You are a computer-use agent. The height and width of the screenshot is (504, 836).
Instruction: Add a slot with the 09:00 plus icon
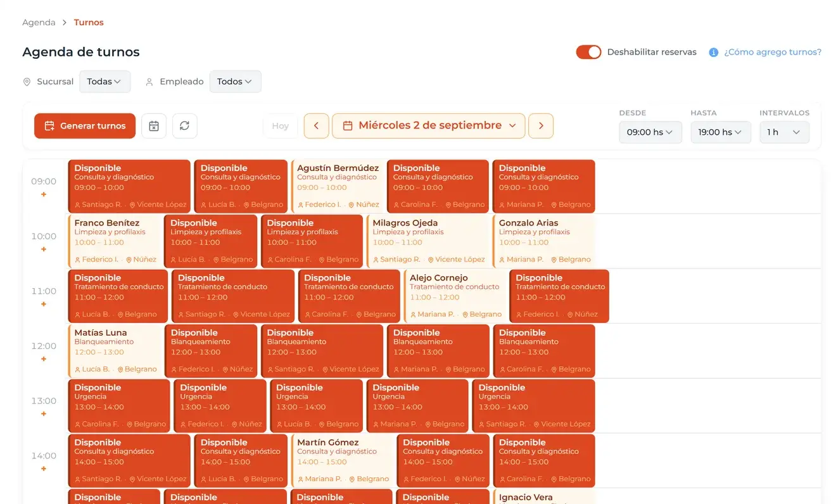point(44,194)
